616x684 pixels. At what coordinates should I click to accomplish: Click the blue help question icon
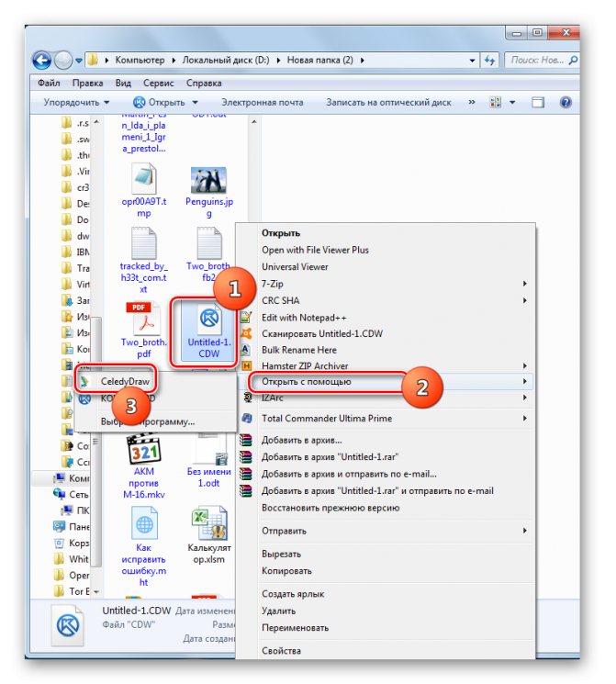click(566, 103)
